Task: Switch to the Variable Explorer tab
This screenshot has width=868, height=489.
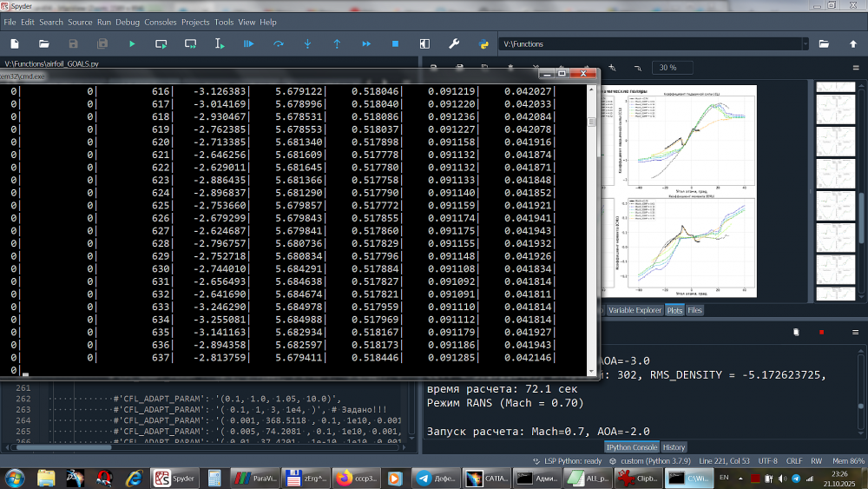Action: pyautogui.click(x=635, y=310)
